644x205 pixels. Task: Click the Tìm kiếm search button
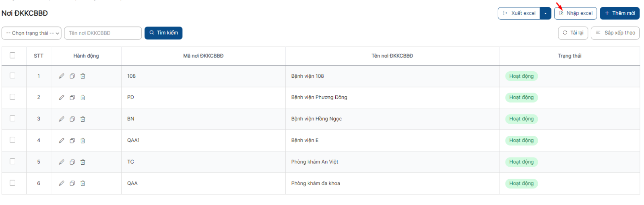(x=163, y=33)
